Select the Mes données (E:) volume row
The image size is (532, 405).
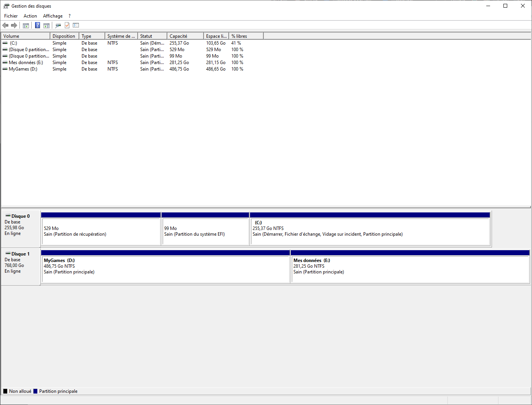[132, 63]
